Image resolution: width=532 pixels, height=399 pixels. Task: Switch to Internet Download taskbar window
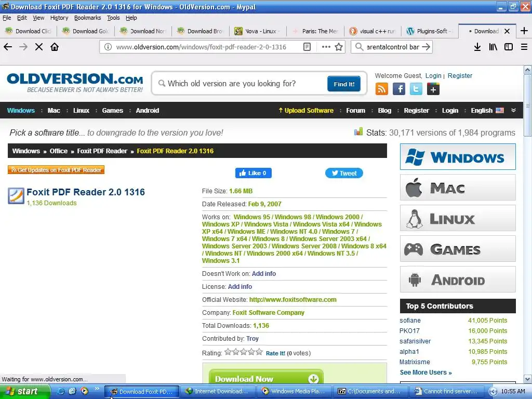point(217,391)
